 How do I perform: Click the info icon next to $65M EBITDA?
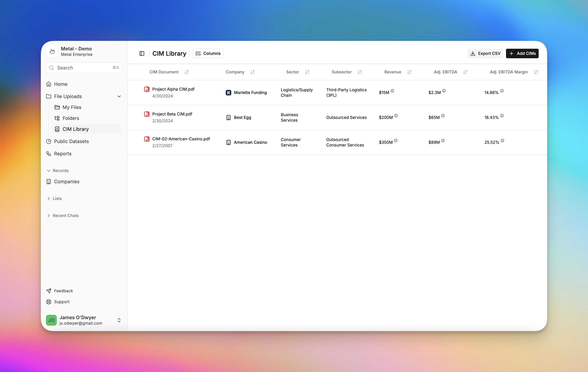(x=443, y=116)
